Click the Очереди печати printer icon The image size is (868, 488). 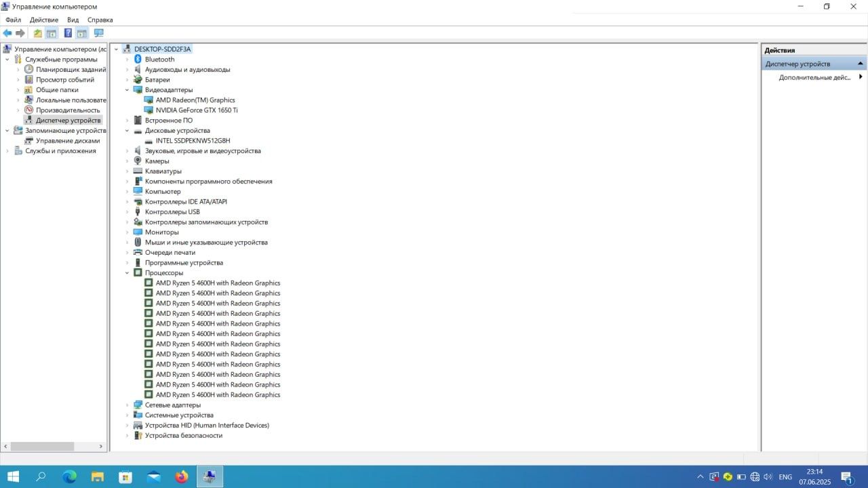138,252
